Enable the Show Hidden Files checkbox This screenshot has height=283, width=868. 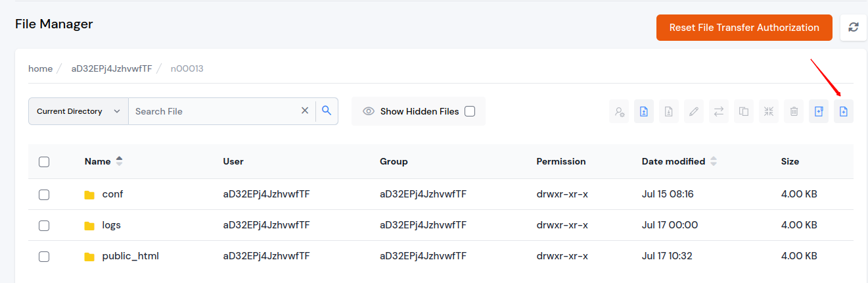[470, 111]
